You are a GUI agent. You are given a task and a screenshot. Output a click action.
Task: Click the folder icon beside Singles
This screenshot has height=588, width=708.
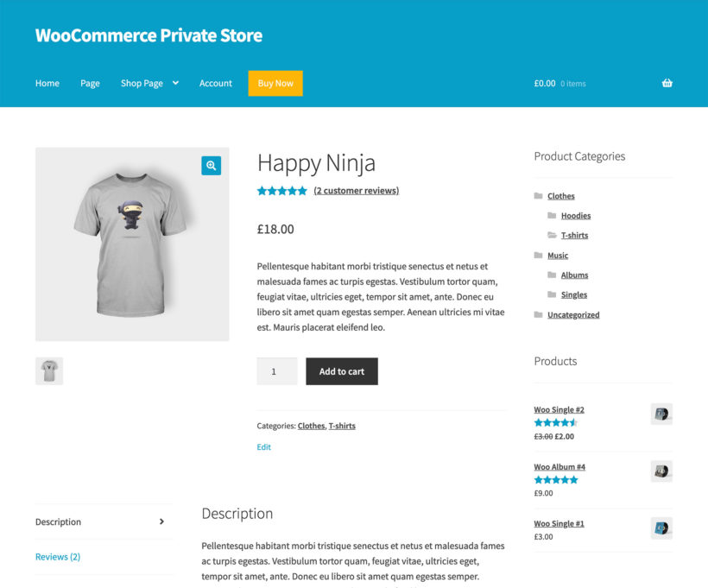(553, 294)
